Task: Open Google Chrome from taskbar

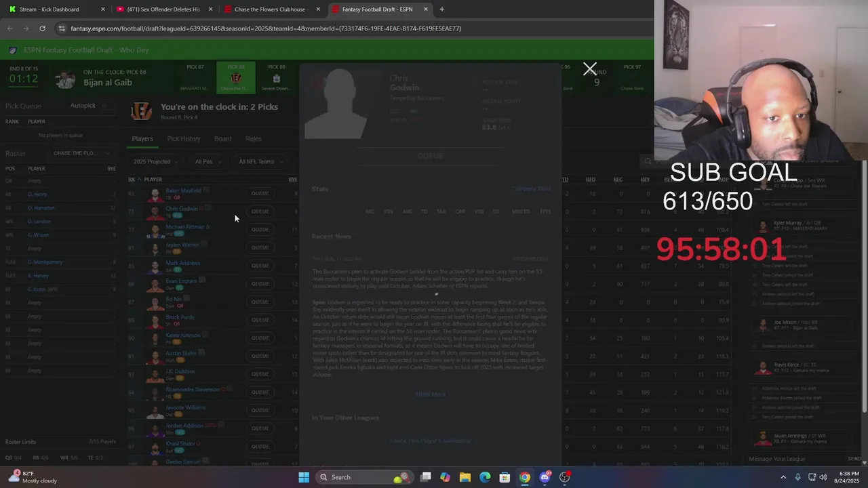Action: click(x=524, y=477)
